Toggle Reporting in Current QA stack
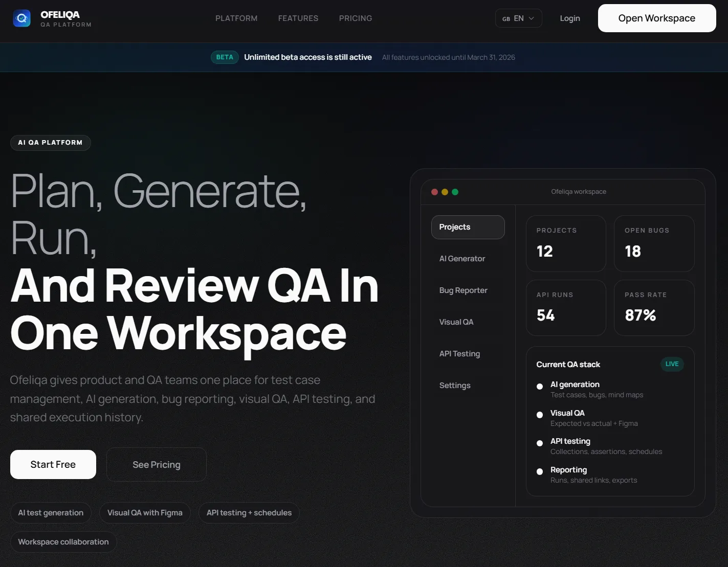 tap(540, 471)
